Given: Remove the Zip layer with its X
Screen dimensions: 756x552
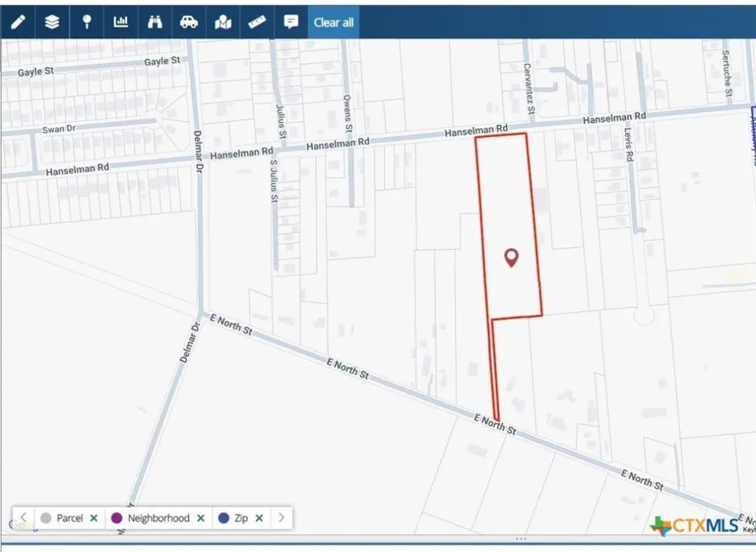Looking at the screenshot, I should (x=259, y=518).
